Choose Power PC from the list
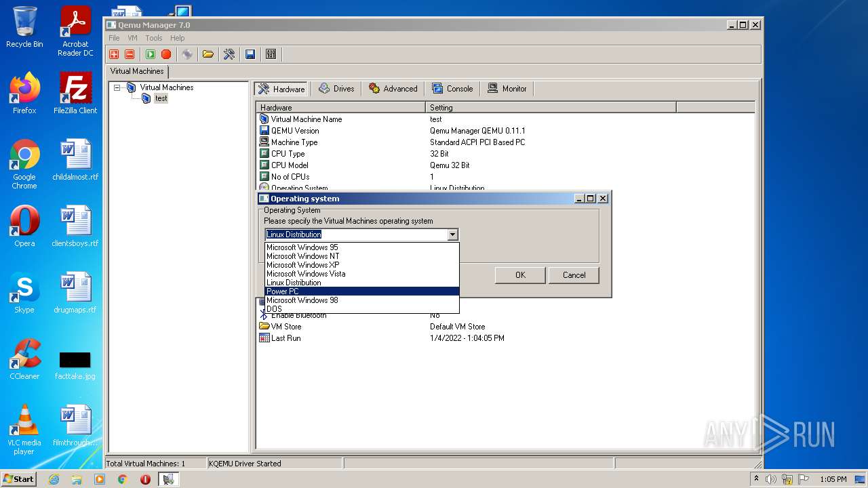 click(361, 291)
